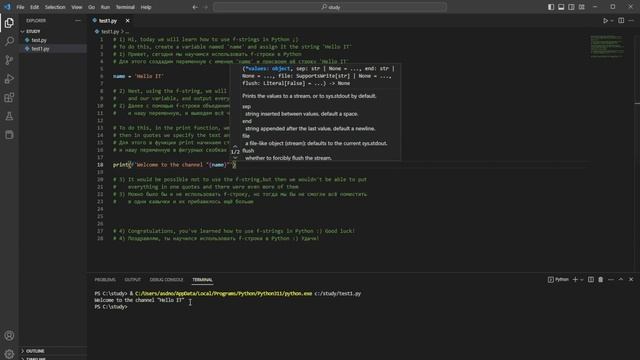
Task: Open the Manage gear settings
Action: point(9,353)
